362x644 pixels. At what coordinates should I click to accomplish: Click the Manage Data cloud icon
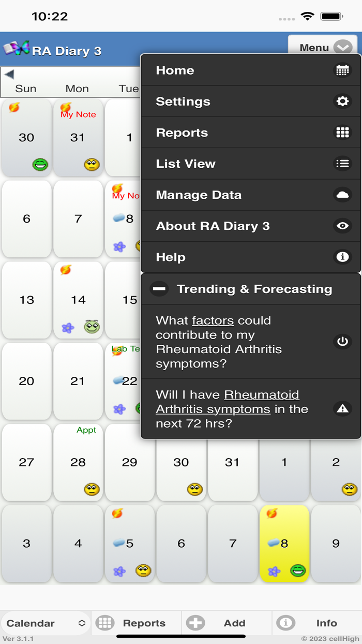tap(342, 195)
